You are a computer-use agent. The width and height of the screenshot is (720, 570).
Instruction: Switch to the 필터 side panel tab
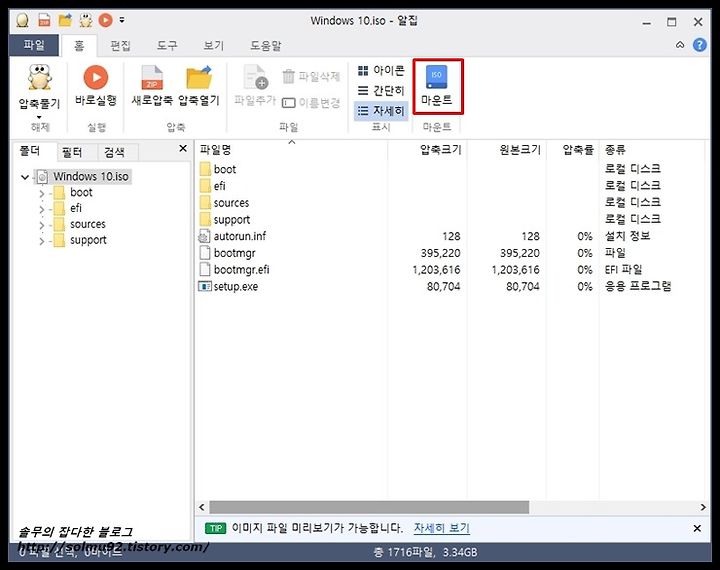tap(73, 152)
